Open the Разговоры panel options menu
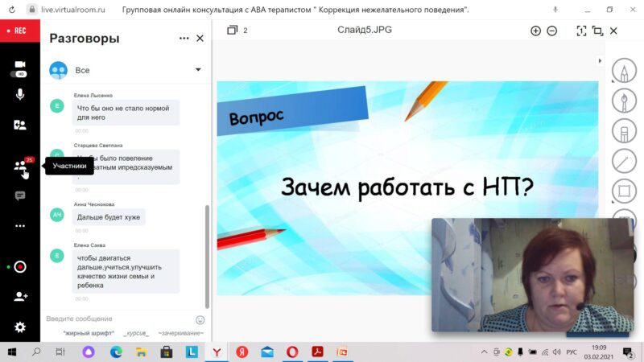This screenshot has width=644, height=362. [x=184, y=38]
